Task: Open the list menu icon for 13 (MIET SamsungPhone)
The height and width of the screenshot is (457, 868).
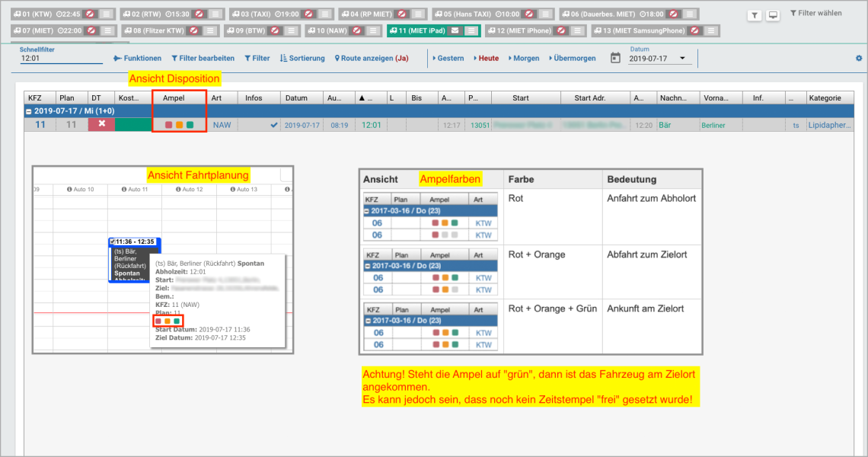Action: point(710,30)
